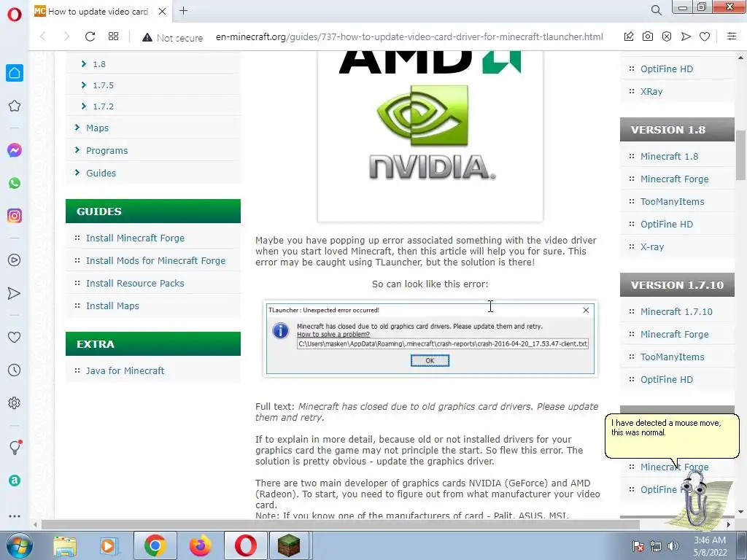Open Minecraft Forge under Version 1.7.10
Image resolution: width=747 pixels, height=560 pixels.
coord(674,334)
